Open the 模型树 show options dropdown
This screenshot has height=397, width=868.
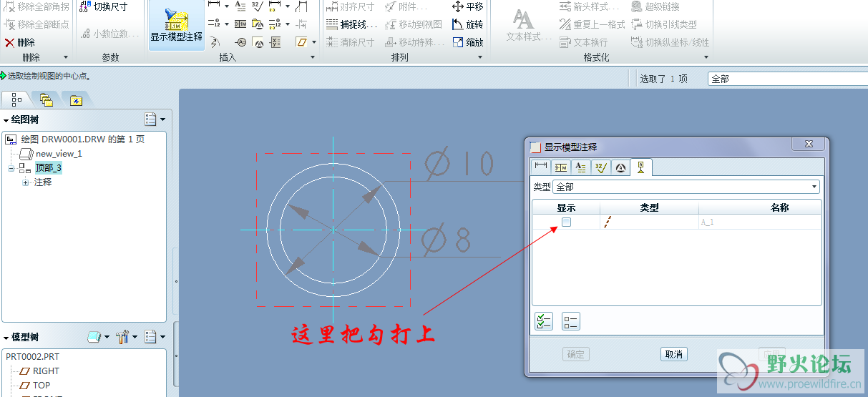click(x=98, y=336)
